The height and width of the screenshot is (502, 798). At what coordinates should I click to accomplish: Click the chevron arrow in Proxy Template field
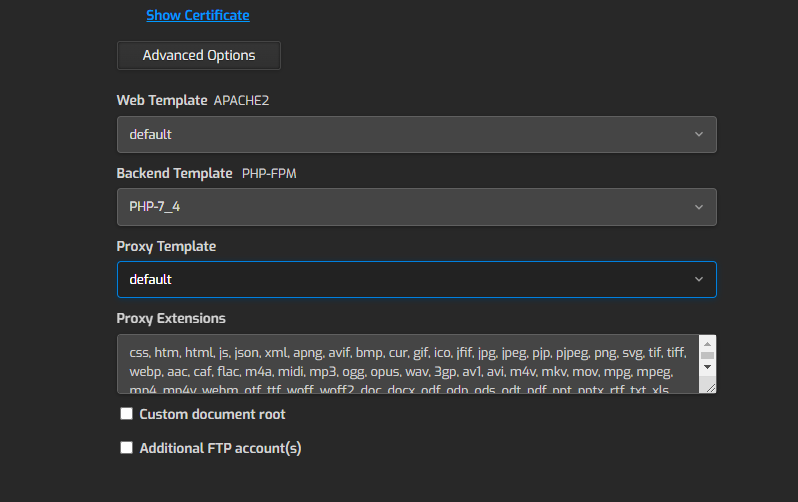click(x=698, y=280)
